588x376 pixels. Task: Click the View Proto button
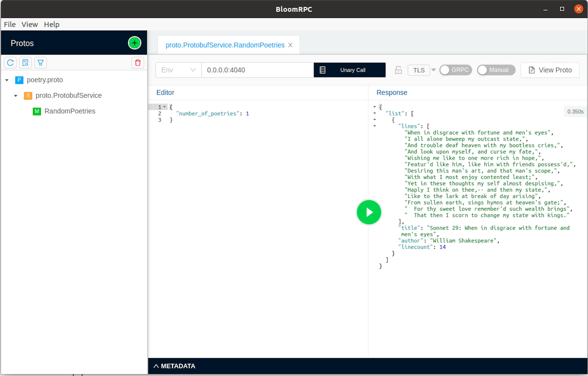coord(550,70)
